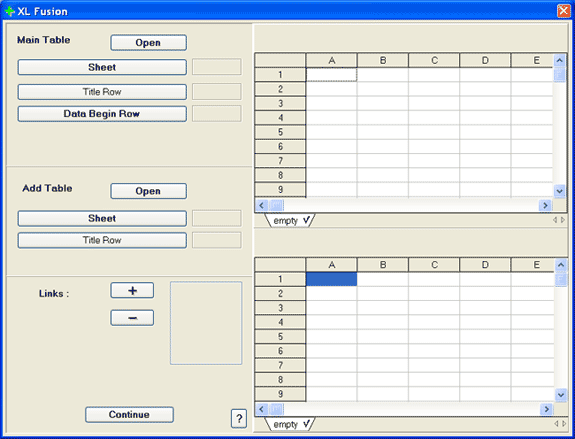Click the Main Table Open button
The width and height of the screenshot is (575, 439).
click(149, 43)
